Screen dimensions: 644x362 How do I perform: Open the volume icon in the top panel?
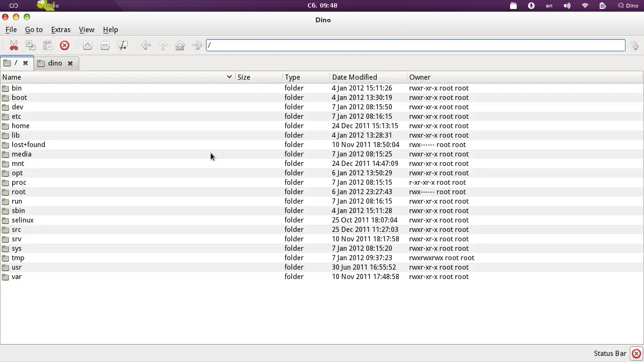(x=567, y=6)
